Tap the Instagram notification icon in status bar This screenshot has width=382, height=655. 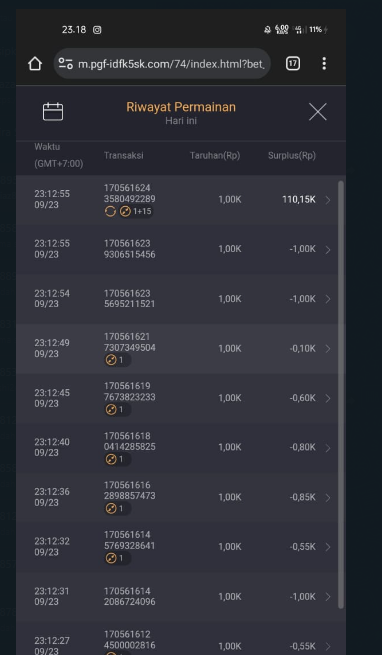tap(97, 30)
